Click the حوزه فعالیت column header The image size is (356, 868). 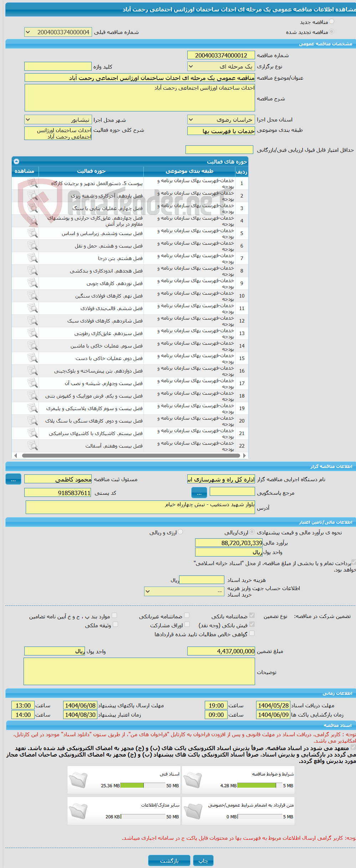91,171
